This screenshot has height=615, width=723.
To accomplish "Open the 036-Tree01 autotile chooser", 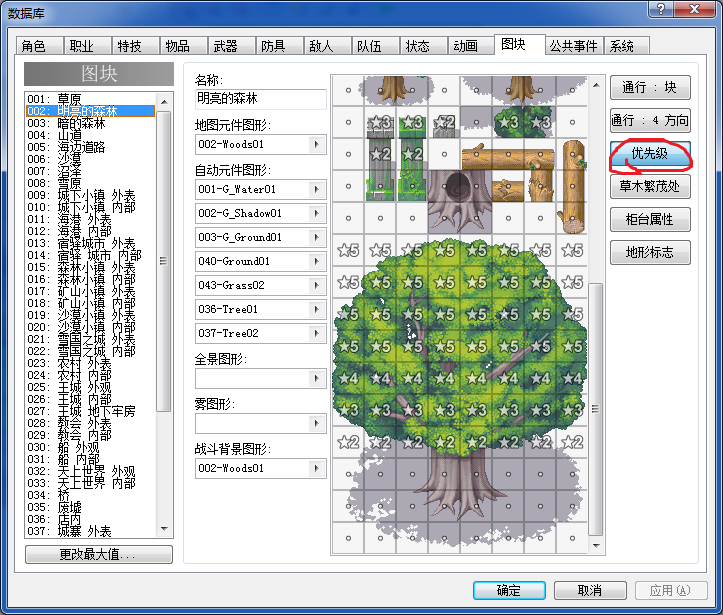I will click(x=316, y=309).
